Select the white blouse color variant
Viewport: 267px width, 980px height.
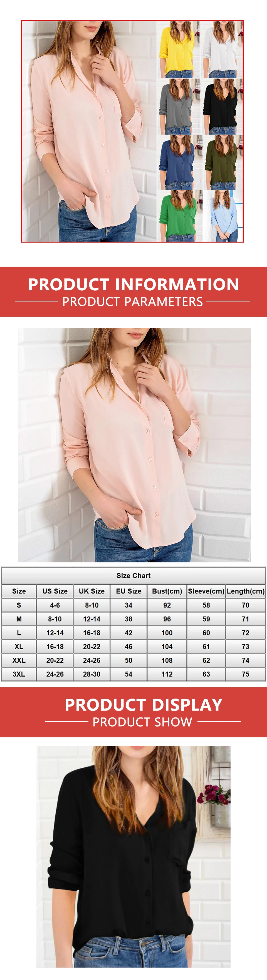(222, 50)
